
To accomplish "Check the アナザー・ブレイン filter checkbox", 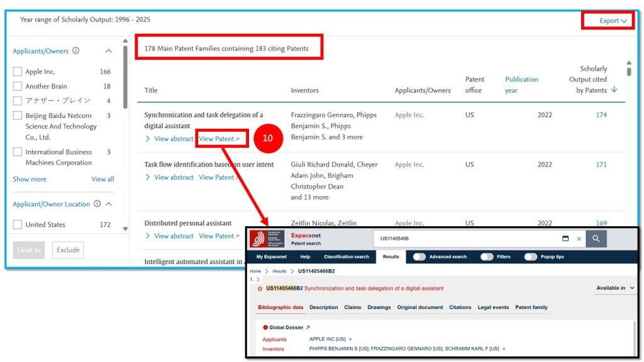I will (x=17, y=101).
